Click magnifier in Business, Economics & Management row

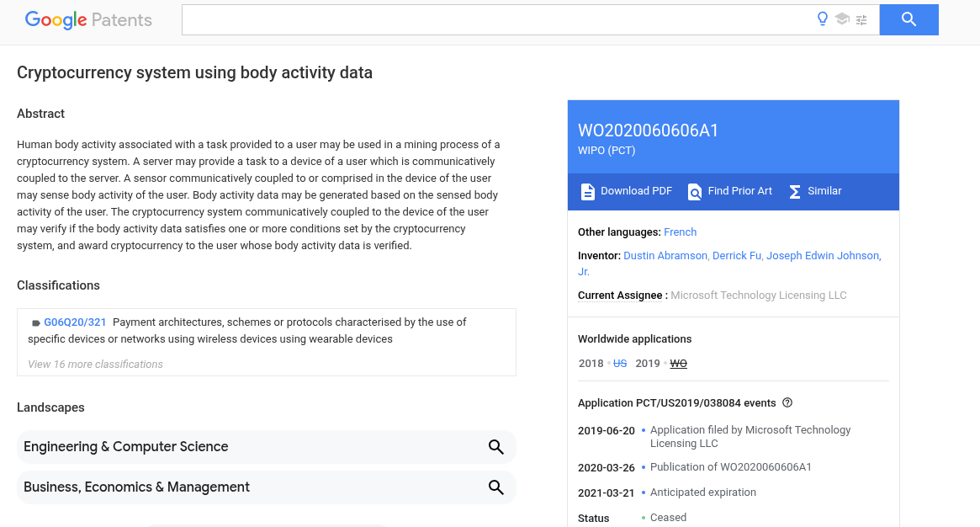[496, 487]
